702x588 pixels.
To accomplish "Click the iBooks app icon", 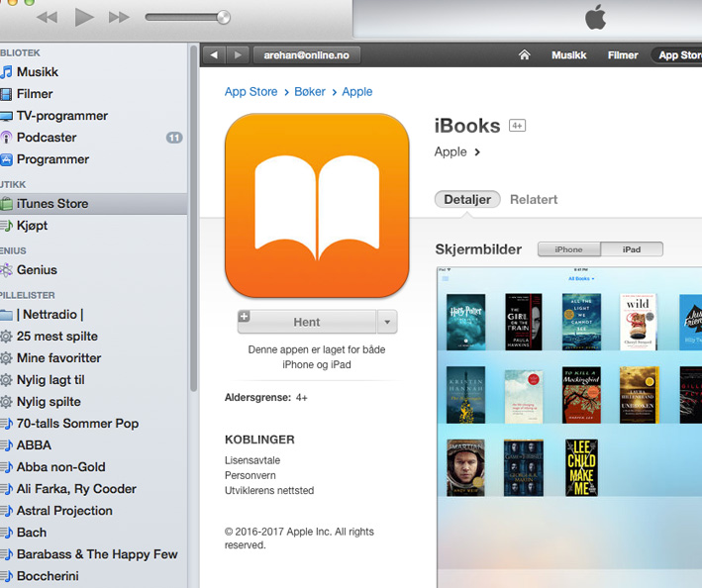I will click(317, 205).
